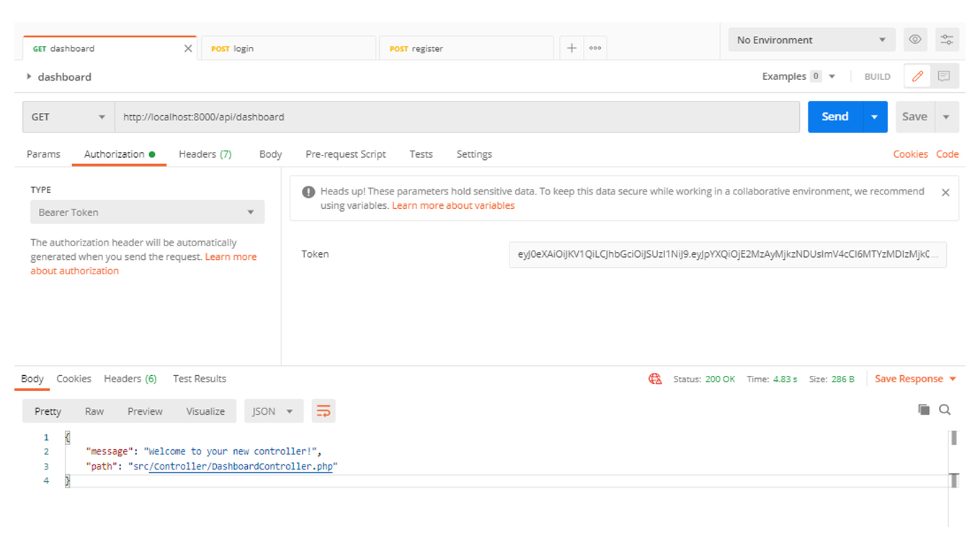Click inside the Token input field
Viewport: 980px width, 553px height.
click(x=727, y=254)
